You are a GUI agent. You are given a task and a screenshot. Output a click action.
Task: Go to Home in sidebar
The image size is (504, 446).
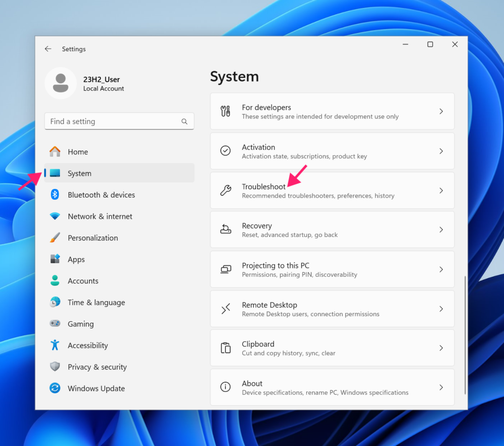coord(119,151)
